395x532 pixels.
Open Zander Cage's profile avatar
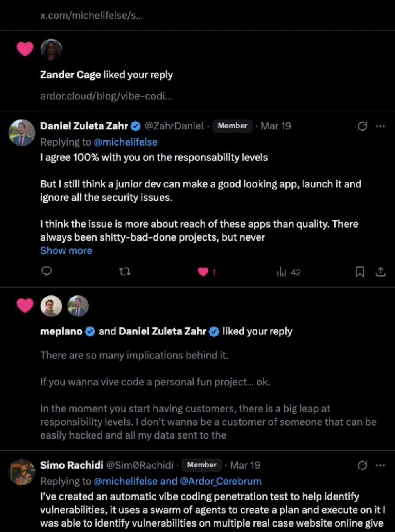(51, 49)
